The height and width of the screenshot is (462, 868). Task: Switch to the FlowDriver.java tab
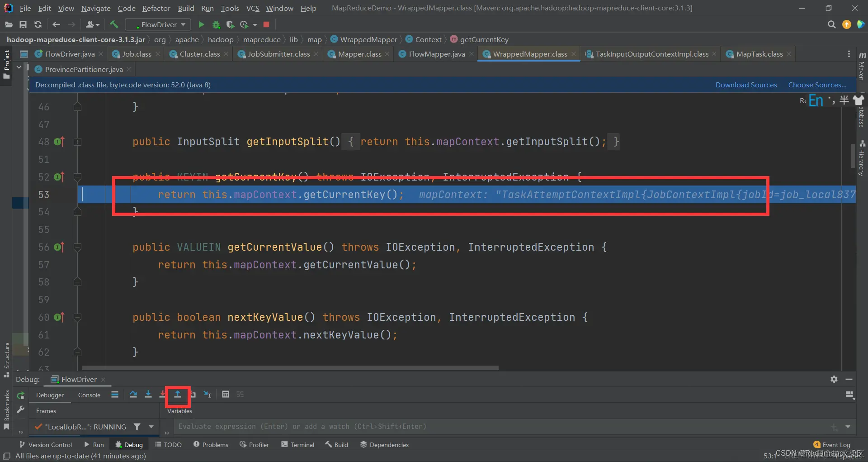coord(69,54)
